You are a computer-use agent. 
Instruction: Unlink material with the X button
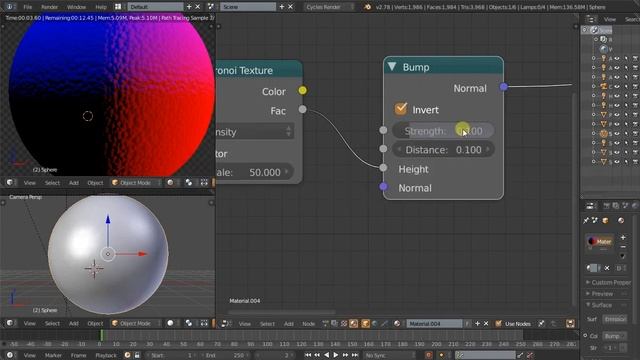pyautogui.click(x=486, y=324)
